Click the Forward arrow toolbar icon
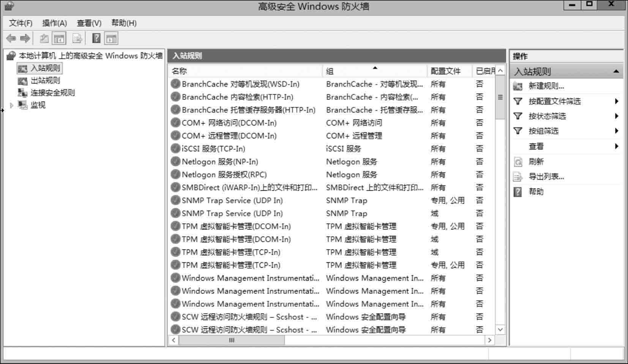Viewport: 628px width, 364px height. click(x=25, y=38)
